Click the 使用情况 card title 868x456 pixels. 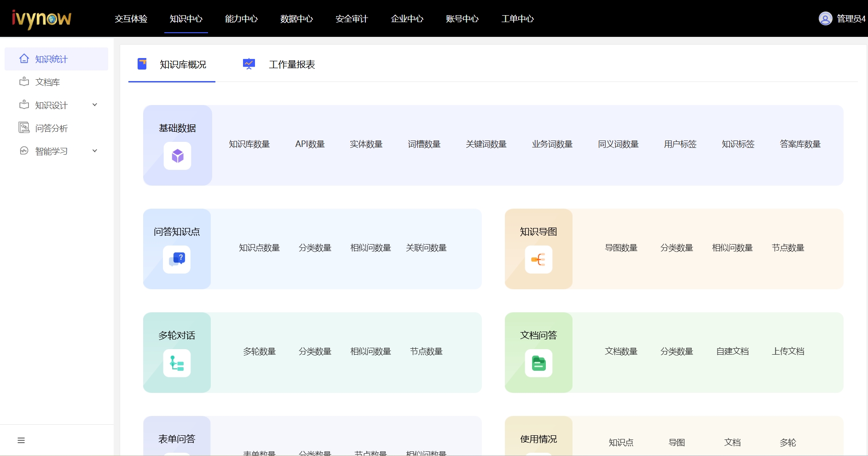tap(538, 439)
